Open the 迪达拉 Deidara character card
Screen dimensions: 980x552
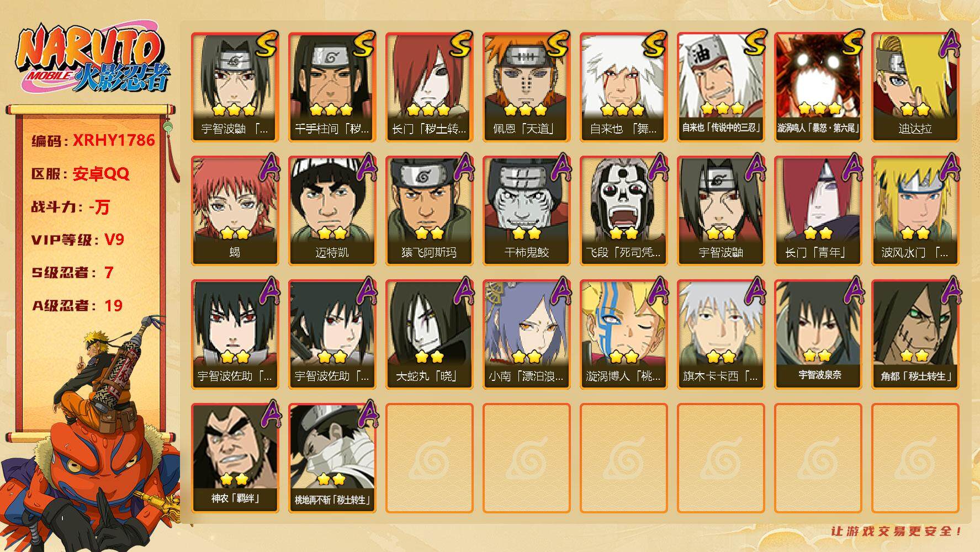coord(915,87)
